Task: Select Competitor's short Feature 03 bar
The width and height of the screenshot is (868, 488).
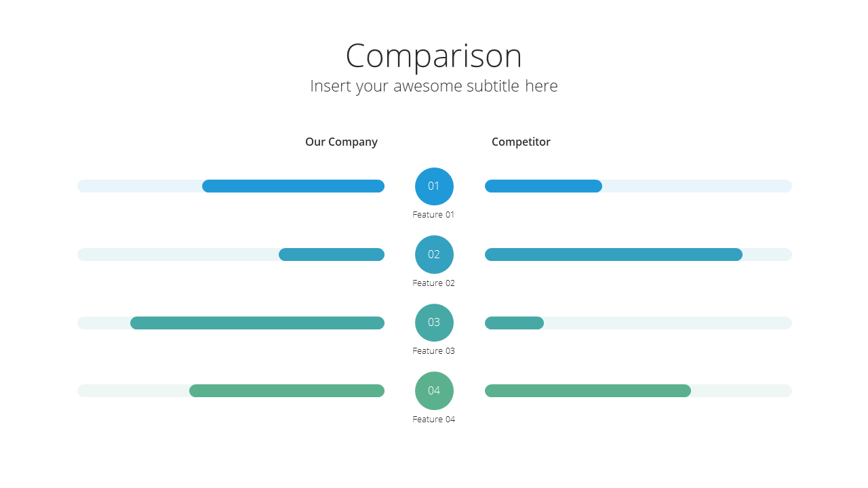Action: click(x=514, y=323)
